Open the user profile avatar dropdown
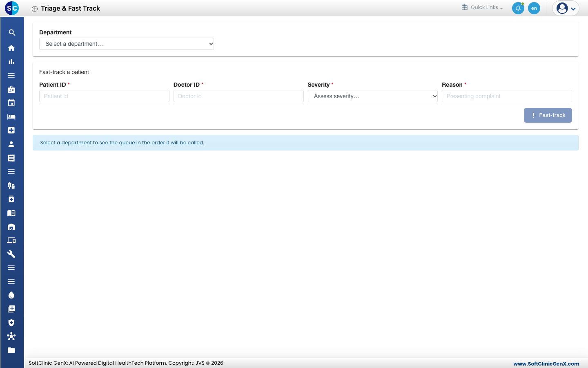This screenshot has width=588, height=368. (566, 8)
